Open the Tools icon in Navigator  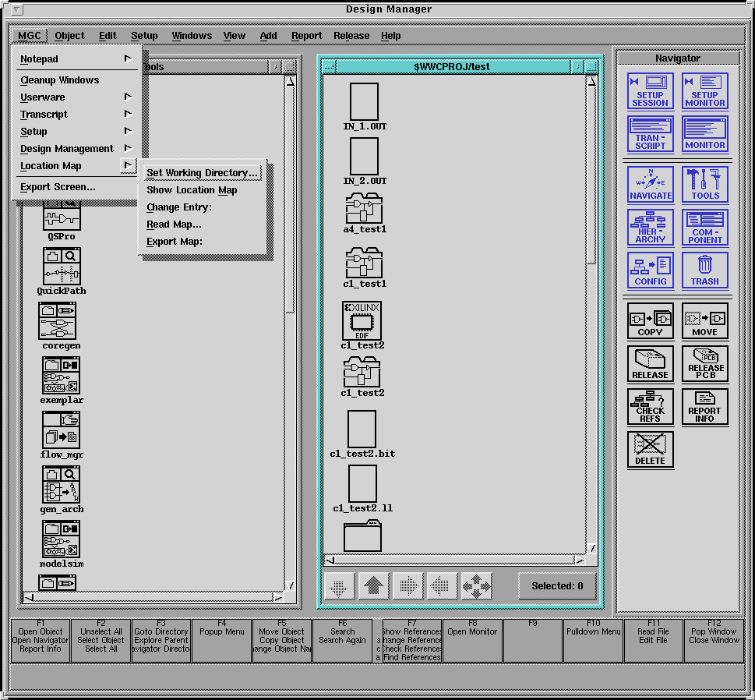[704, 185]
